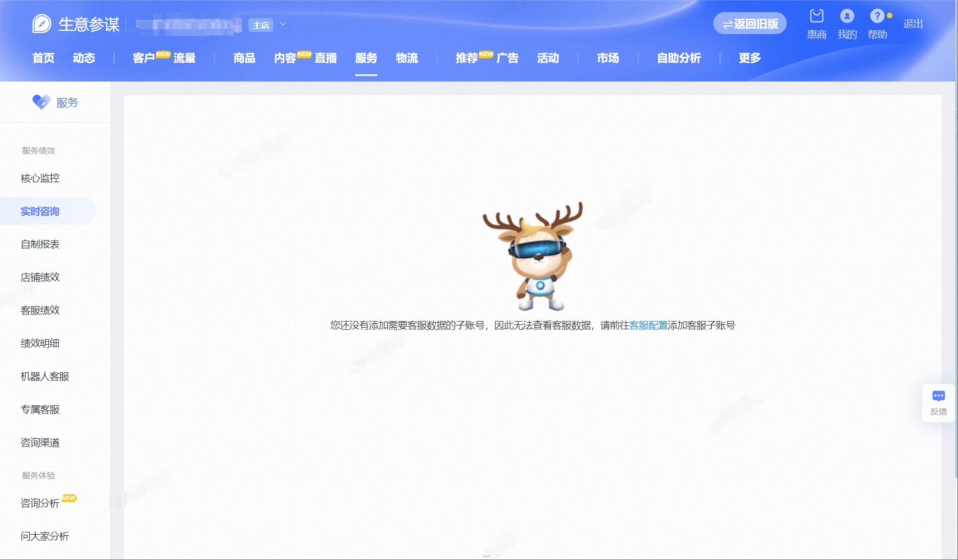958x560 pixels.
Task: Open 机器人客服 in the sidebar
Action: [45, 376]
